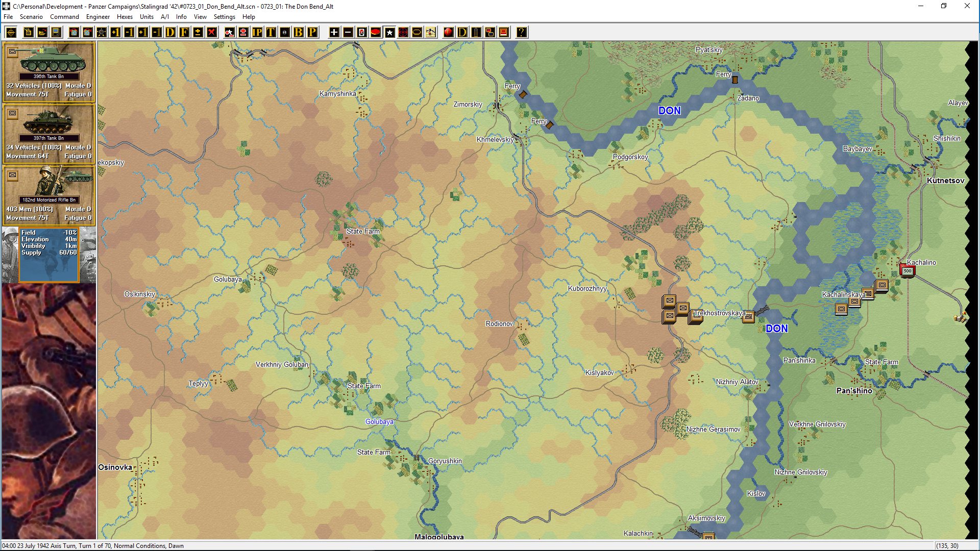
Task: Click the outlined D toolbar icon
Action: [462, 33]
